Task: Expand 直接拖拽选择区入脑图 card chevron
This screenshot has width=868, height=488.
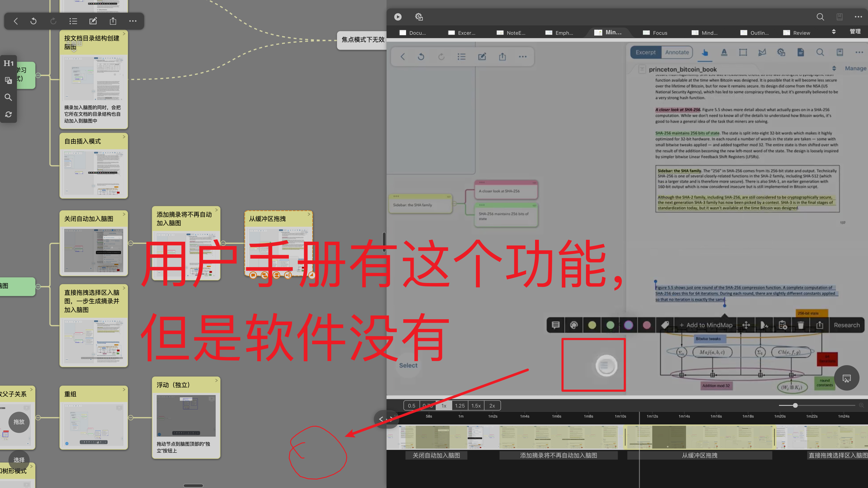Action: pyautogui.click(x=124, y=288)
